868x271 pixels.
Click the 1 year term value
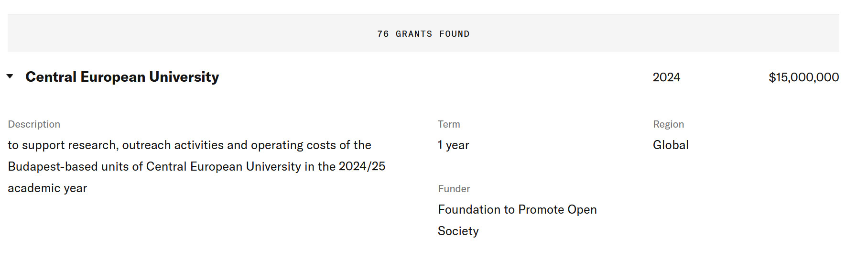(x=453, y=145)
